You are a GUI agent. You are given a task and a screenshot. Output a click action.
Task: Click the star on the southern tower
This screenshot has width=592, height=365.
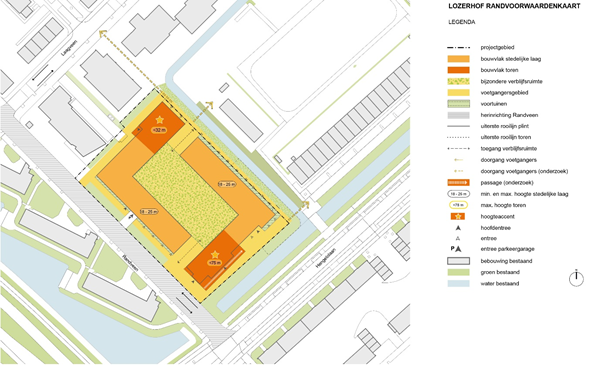click(x=214, y=254)
